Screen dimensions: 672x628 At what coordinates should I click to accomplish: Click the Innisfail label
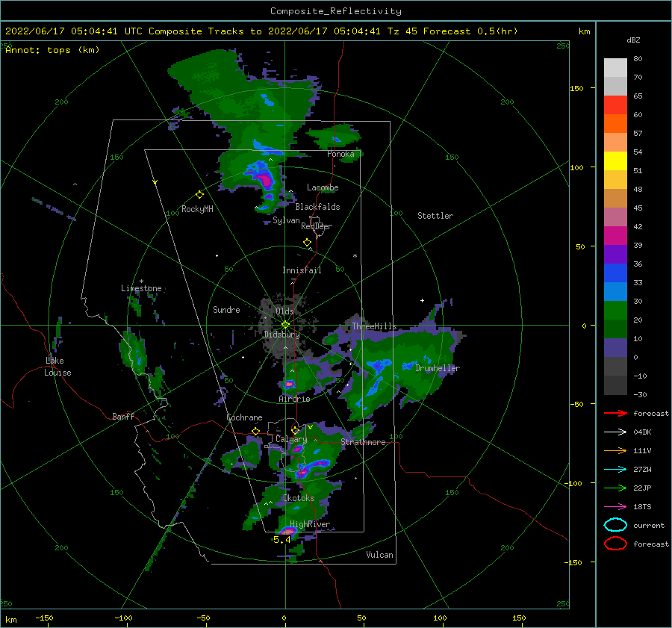302,270
